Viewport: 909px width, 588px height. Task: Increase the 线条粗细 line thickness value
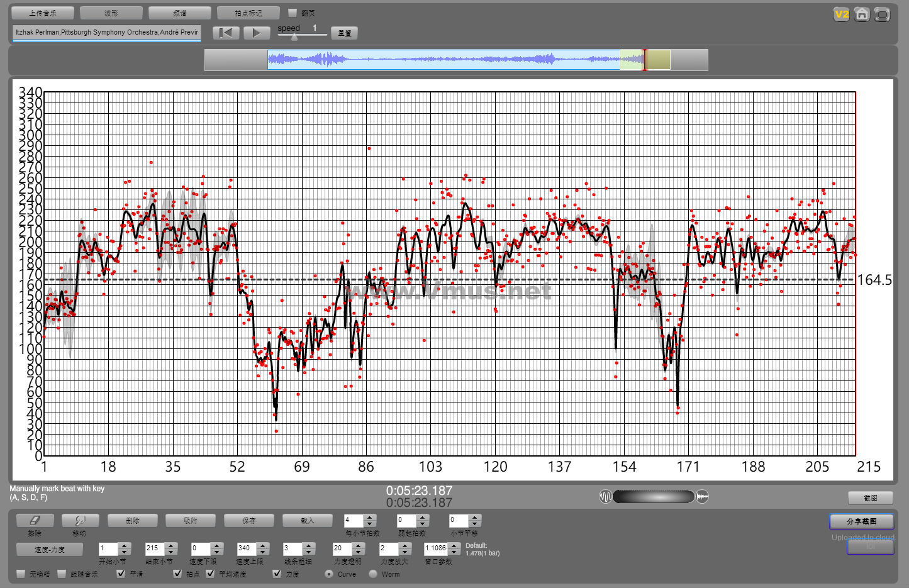coord(310,545)
